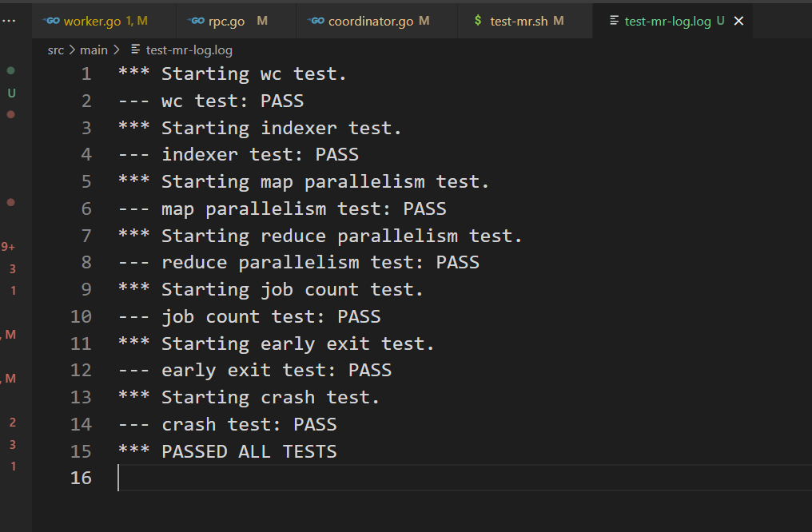This screenshot has height=532, width=812.
Task: Click the log file icon on active tab
Action: (x=613, y=21)
